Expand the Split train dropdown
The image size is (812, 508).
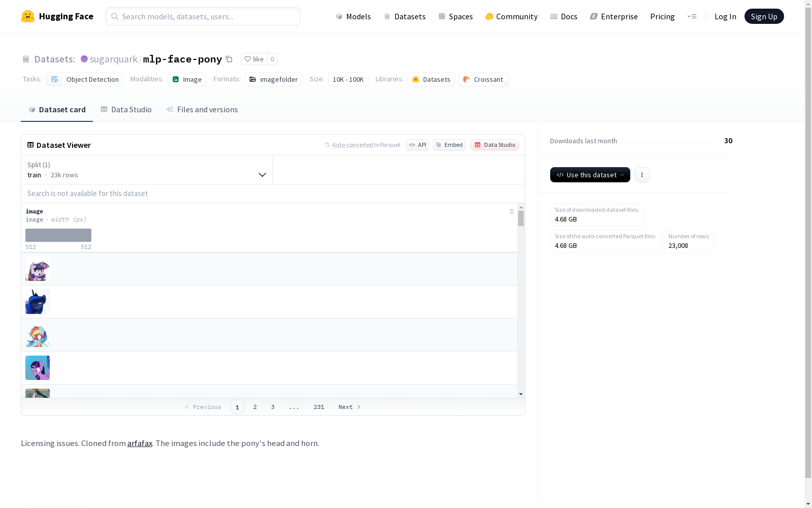(x=147, y=170)
